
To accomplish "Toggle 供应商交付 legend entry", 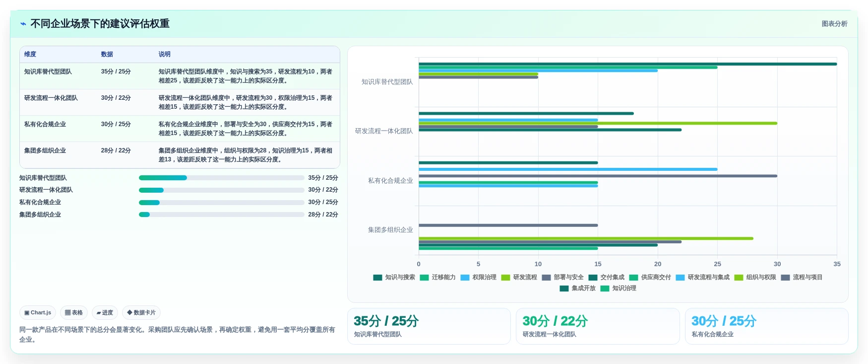I will click(650, 278).
